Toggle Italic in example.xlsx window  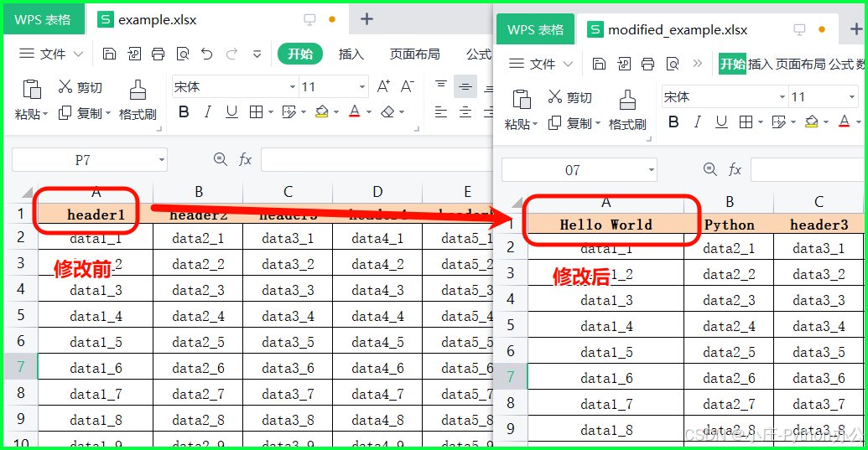208,112
